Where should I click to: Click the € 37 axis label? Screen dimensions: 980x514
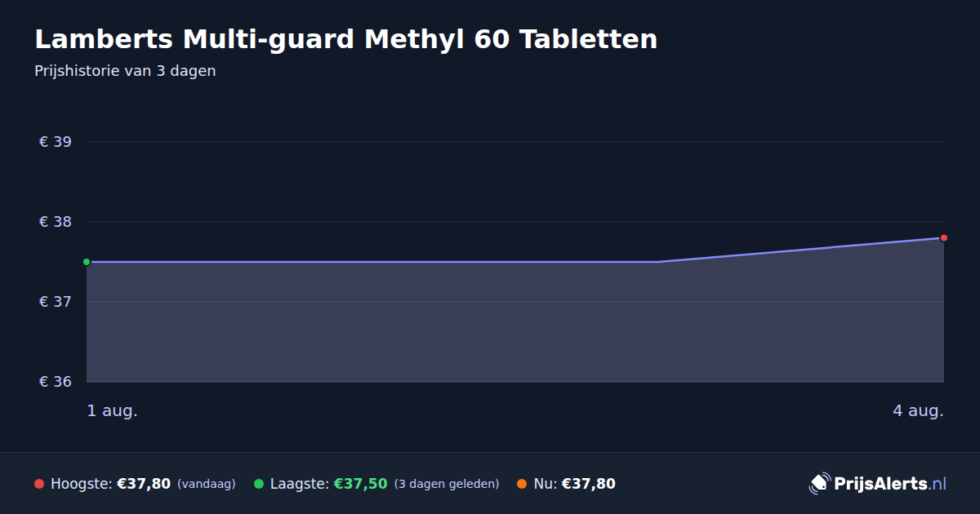tap(56, 302)
